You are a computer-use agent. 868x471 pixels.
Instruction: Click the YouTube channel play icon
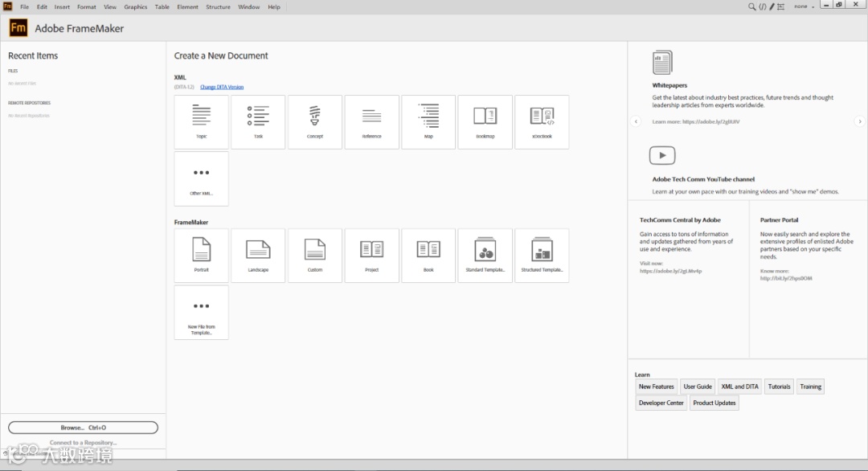[662, 155]
